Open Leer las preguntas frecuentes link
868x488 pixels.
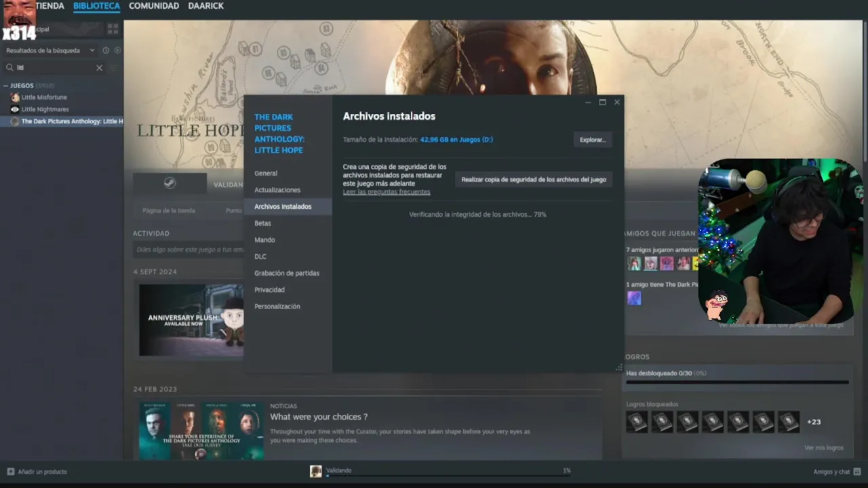click(x=387, y=192)
